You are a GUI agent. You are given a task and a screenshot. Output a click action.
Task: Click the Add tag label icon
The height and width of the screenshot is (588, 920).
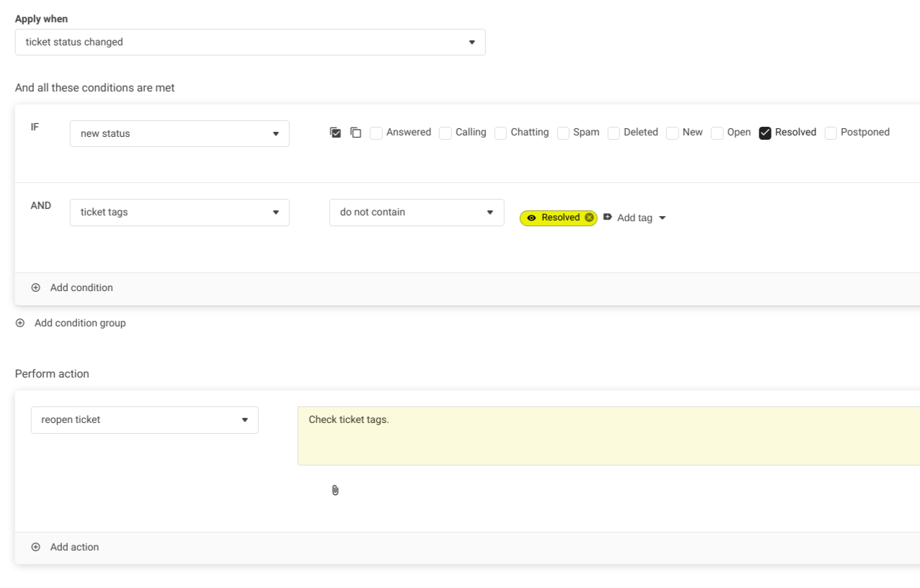click(608, 217)
